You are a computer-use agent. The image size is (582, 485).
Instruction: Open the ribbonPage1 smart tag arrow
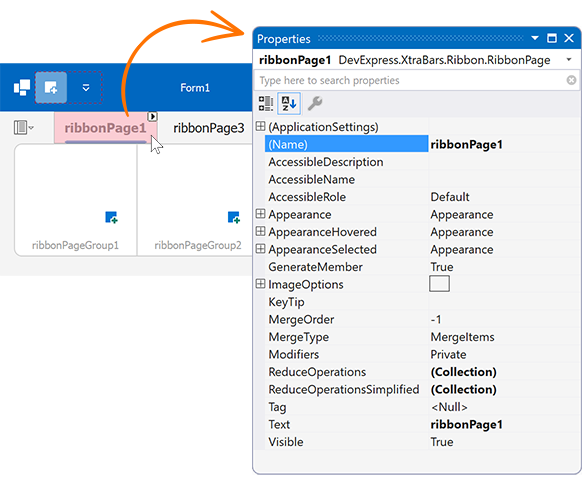pos(152,117)
